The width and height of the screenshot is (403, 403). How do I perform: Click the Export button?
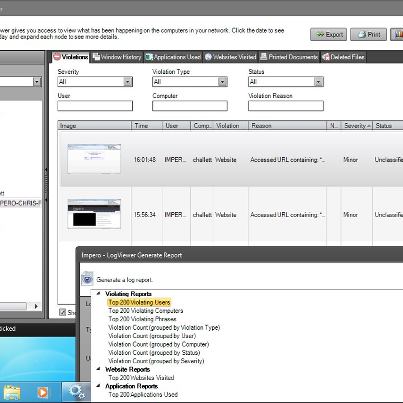pyautogui.click(x=329, y=34)
